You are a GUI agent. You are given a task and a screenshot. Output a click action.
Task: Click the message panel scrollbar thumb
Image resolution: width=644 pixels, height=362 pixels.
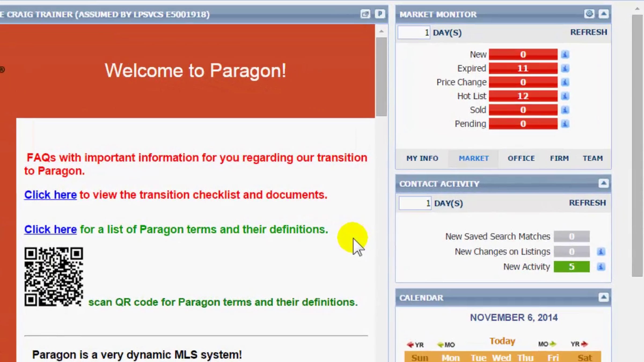(x=381, y=77)
